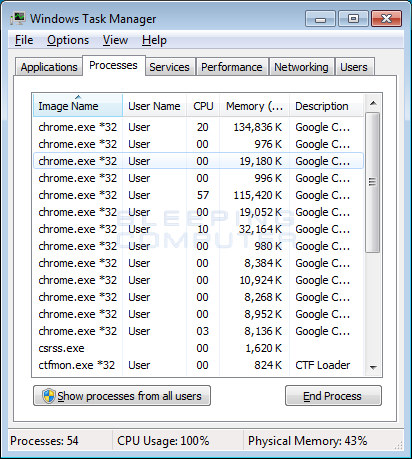Sort by the Image Name column header

pyautogui.click(x=78, y=106)
